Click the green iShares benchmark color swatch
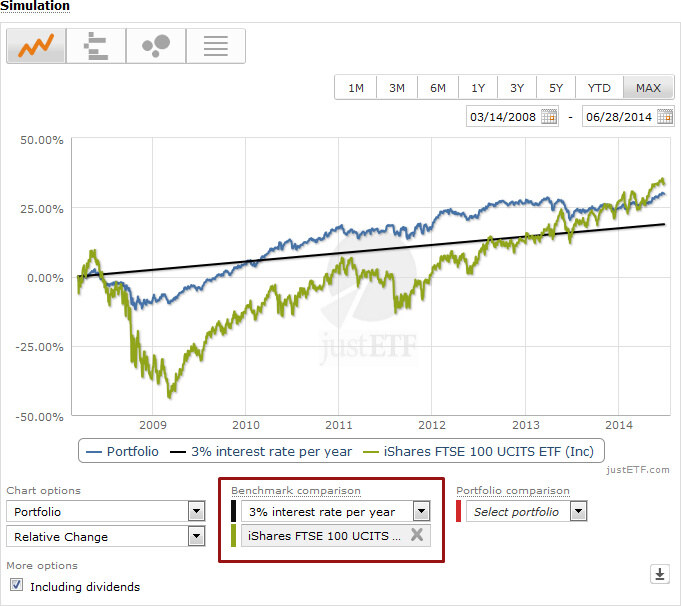Screen dimensions: 681x606 (234, 536)
